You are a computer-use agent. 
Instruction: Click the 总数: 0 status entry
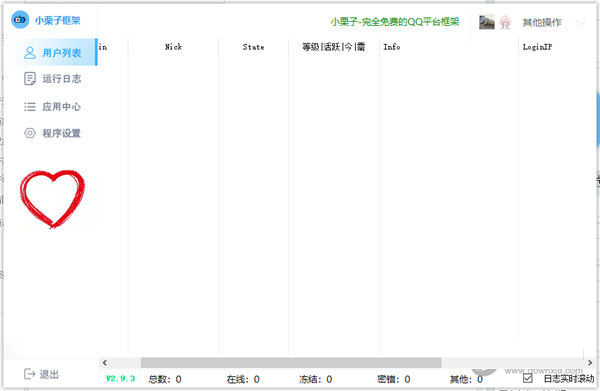(x=165, y=379)
